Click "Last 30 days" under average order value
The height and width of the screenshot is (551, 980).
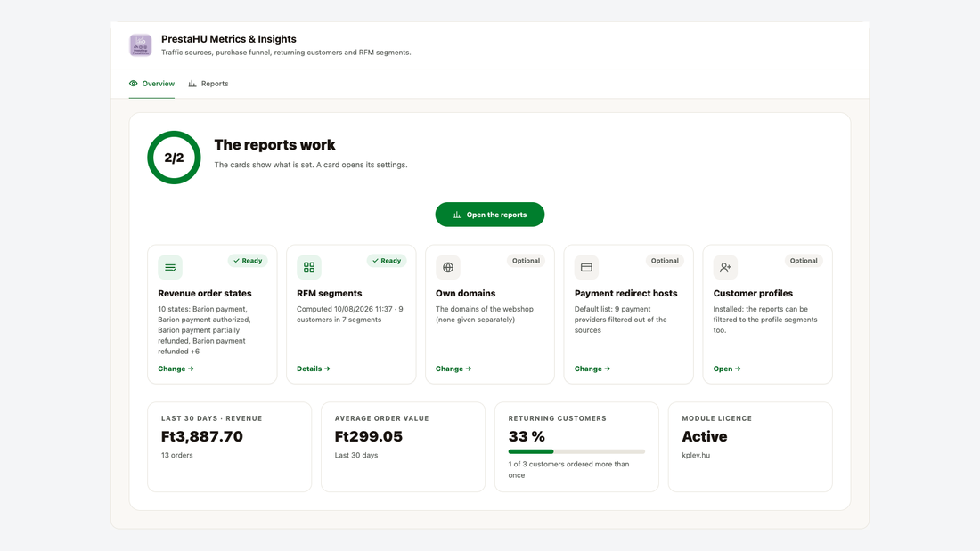point(356,455)
